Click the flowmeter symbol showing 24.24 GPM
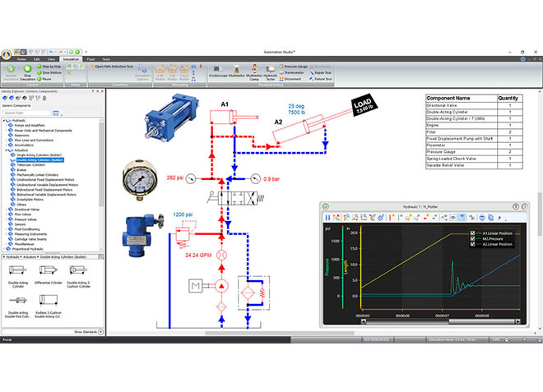The width and height of the screenshot is (543, 392). 221,256
